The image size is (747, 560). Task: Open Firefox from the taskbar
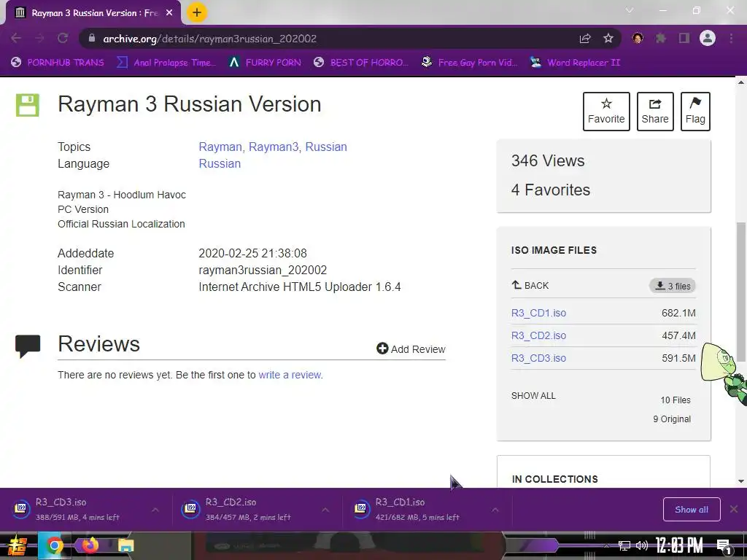tap(90, 545)
